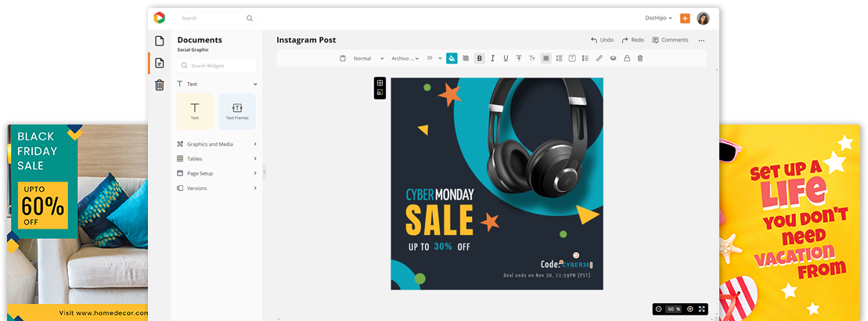
Task: Apply strikethrough from the toolbar
Action: (519, 59)
